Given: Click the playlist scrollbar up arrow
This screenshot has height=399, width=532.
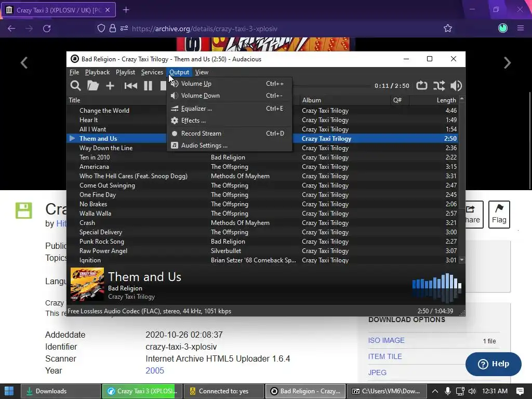Looking at the screenshot, I should (x=461, y=99).
